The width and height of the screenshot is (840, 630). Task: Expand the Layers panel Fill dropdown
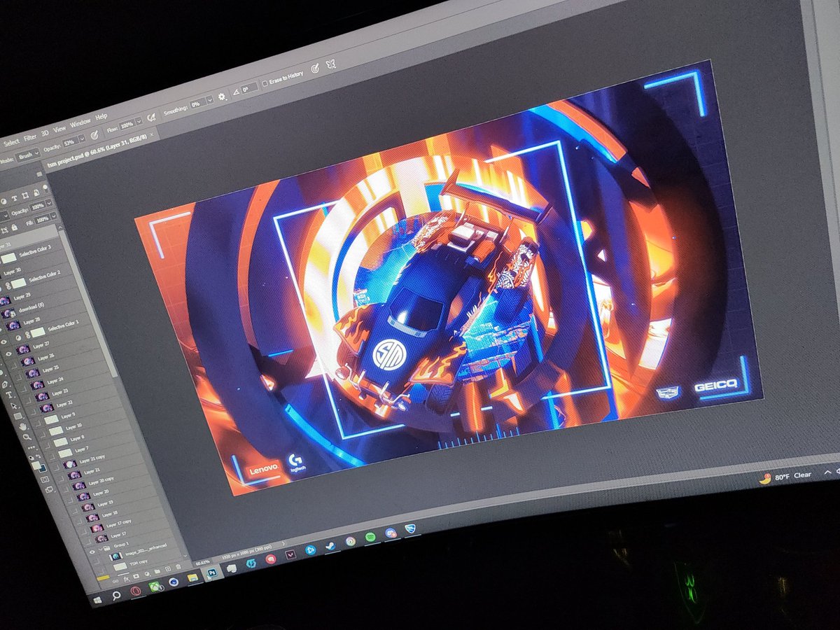[x=54, y=216]
